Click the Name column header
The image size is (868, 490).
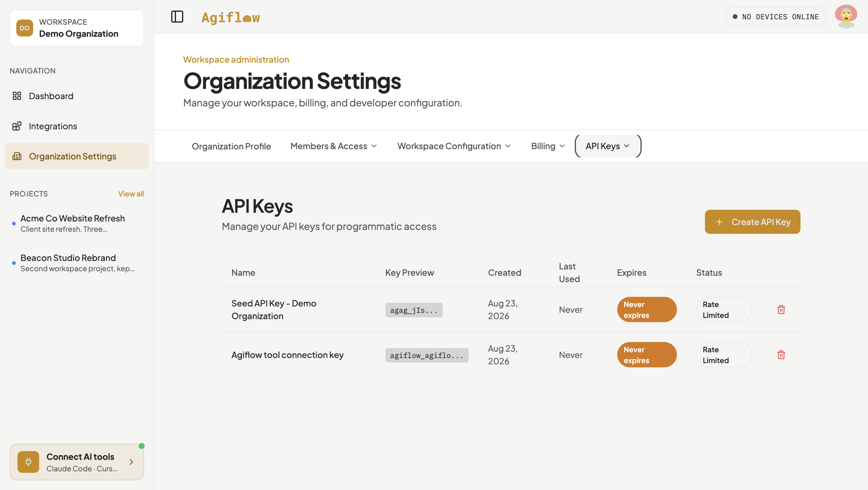click(243, 273)
